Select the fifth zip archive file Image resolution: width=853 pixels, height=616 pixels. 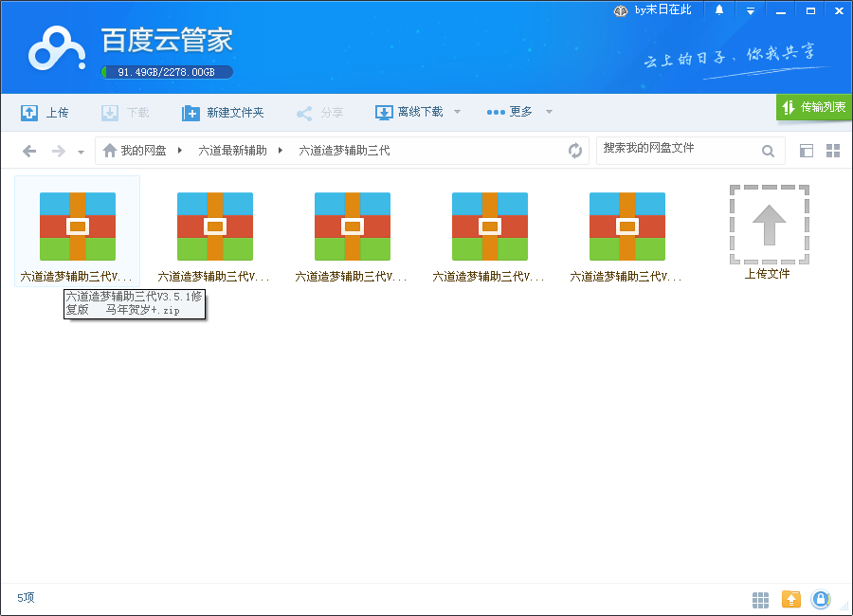coord(627,236)
